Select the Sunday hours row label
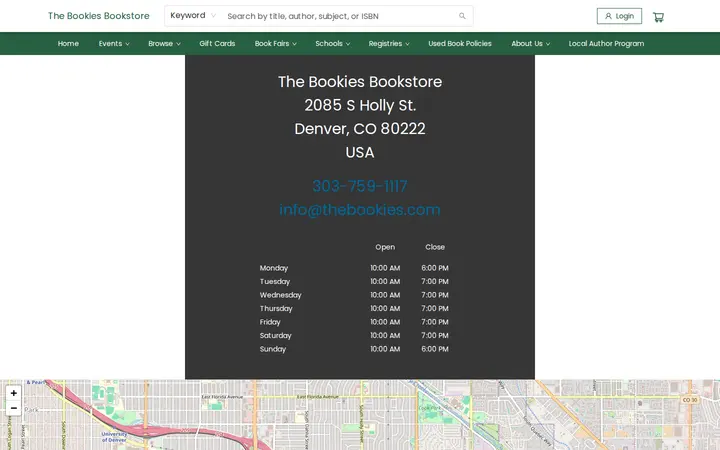 pyautogui.click(x=273, y=349)
